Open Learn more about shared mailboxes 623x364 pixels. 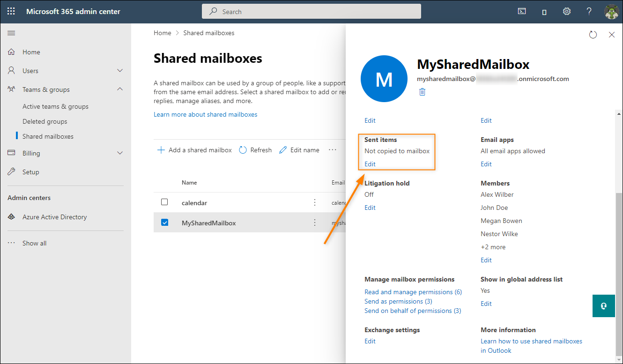(205, 114)
